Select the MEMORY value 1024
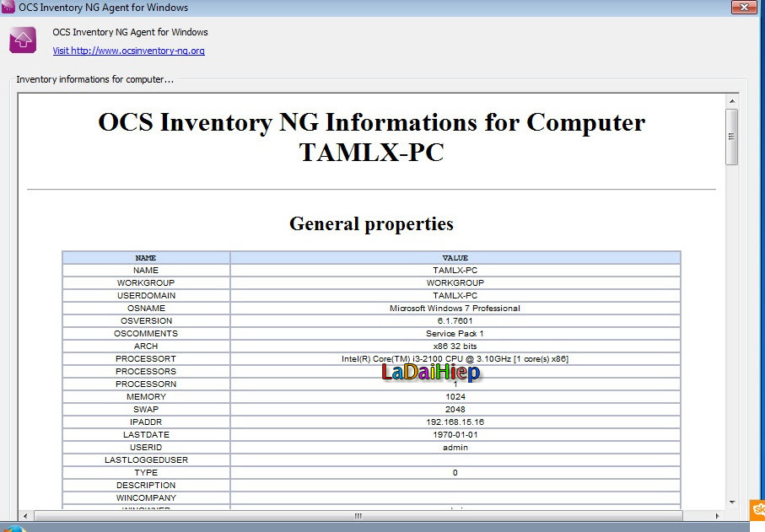 [x=455, y=397]
